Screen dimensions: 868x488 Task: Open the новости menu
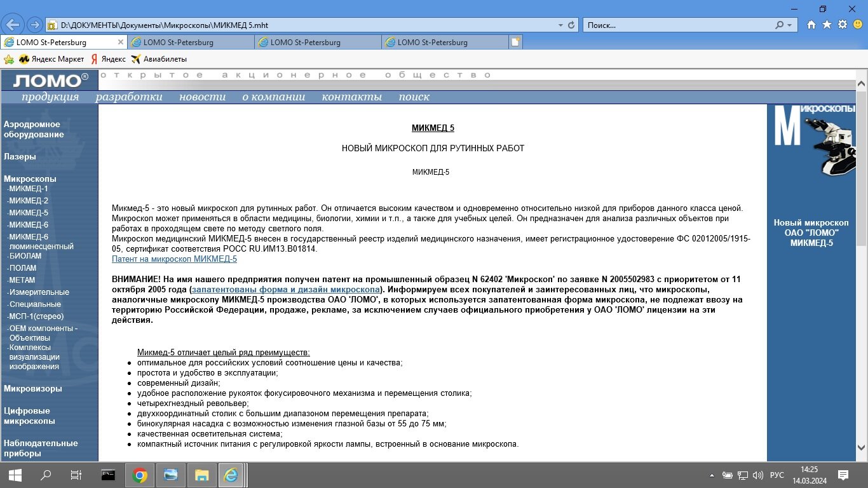pyautogui.click(x=203, y=97)
